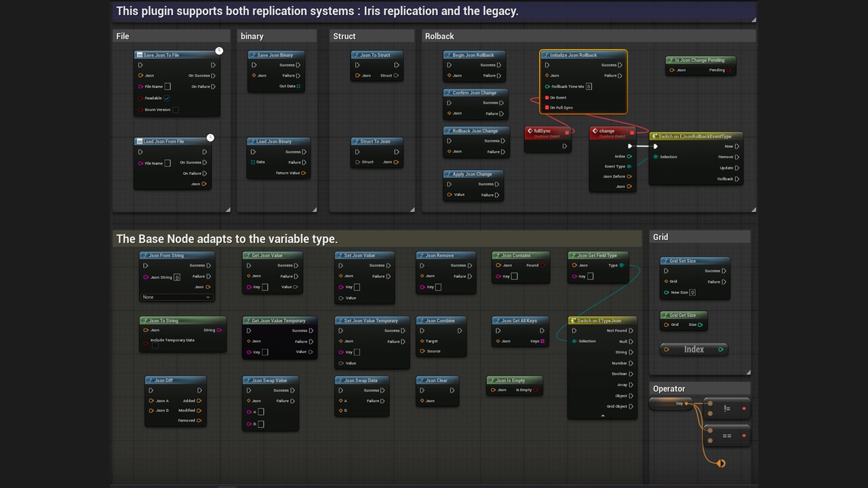Select the Key variable node in Operator
Screen dimensions: 868x488
pyautogui.click(x=671, y=403)
